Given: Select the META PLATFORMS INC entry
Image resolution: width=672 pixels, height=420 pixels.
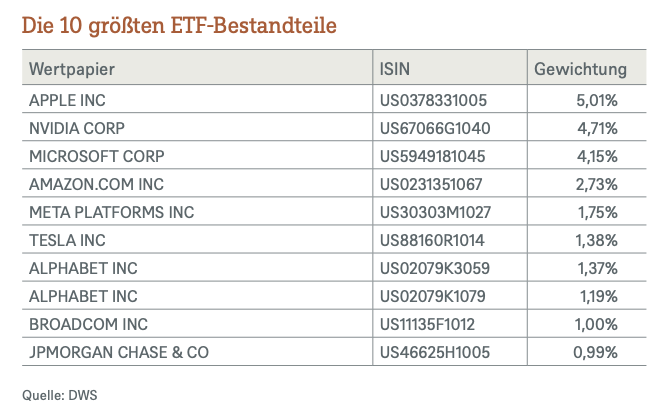Looking at the screenshot, I should point(111,213).
